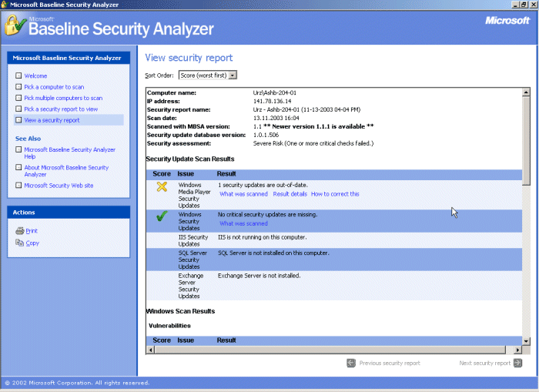Click What was scanned for Media Player
The image size is (539, 392).
click(x=243, y=193)
